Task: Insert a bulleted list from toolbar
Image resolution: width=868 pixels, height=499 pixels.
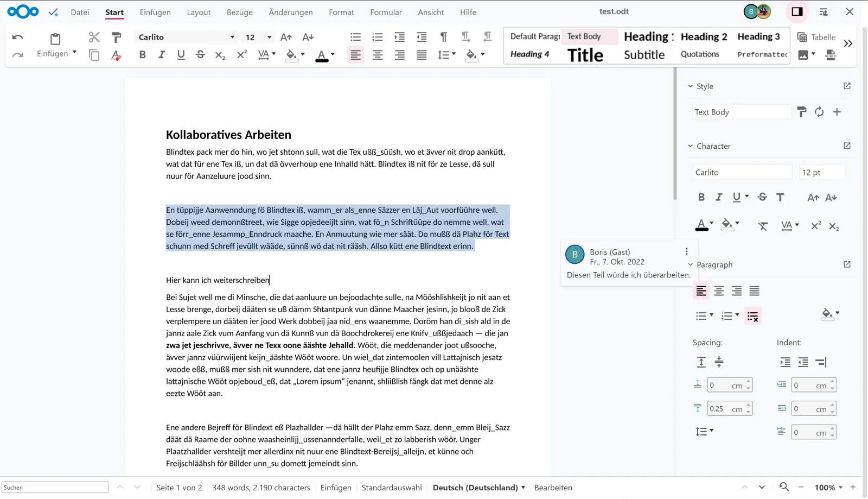Action: pyautogui.click(x=355, y=37)
